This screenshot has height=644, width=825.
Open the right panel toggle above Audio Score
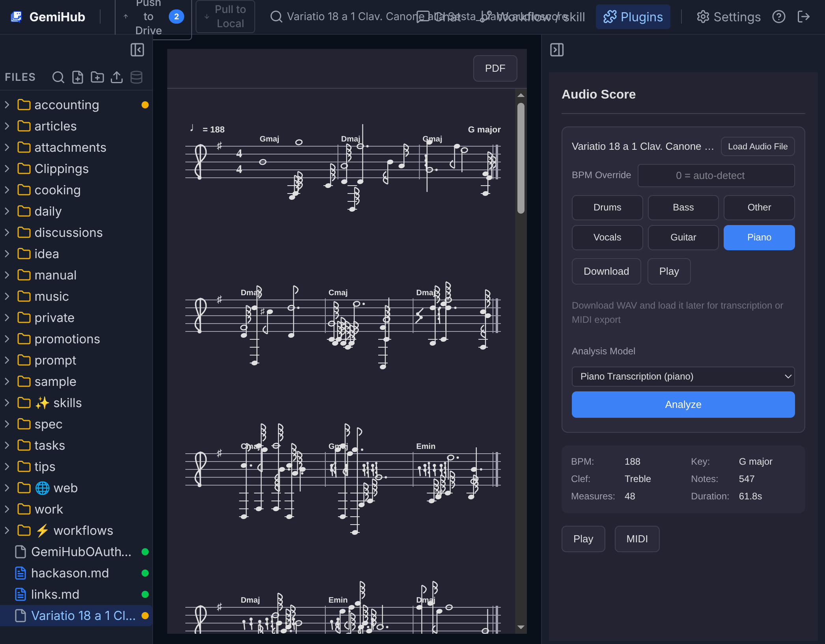pyautogui.click(x=557, y=50)
